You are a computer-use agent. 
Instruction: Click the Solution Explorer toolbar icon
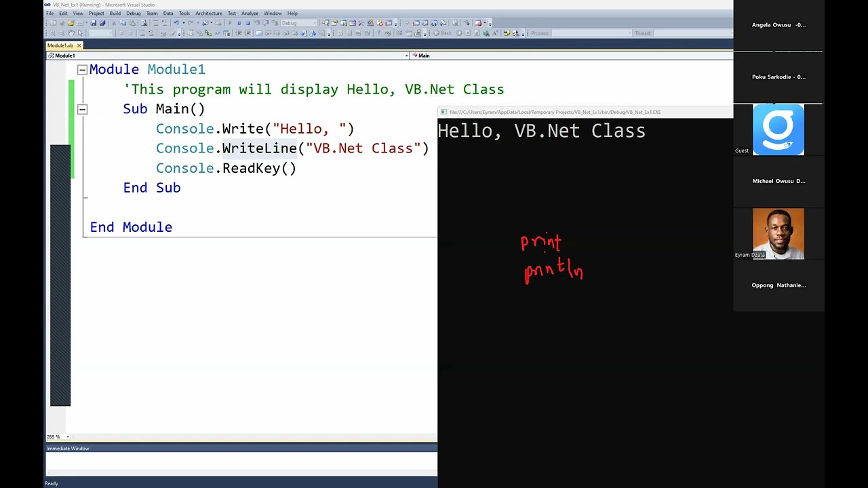325,23
